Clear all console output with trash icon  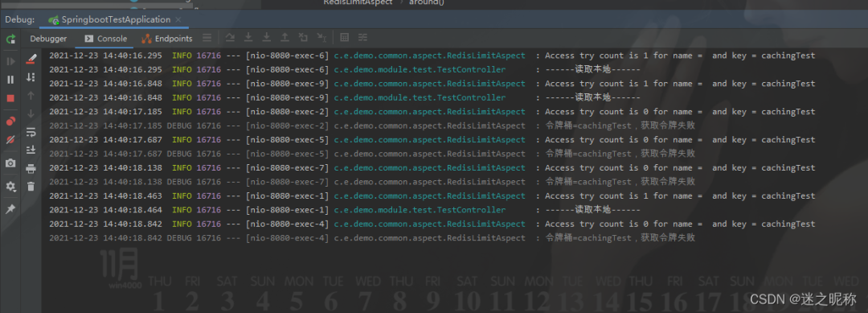[31, 187]
